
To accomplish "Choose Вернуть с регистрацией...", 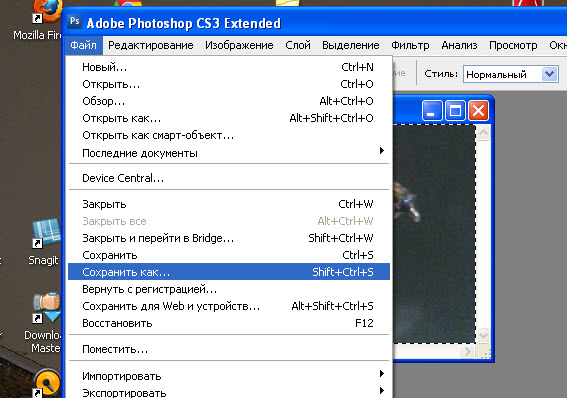I will (x=229, y=289).
